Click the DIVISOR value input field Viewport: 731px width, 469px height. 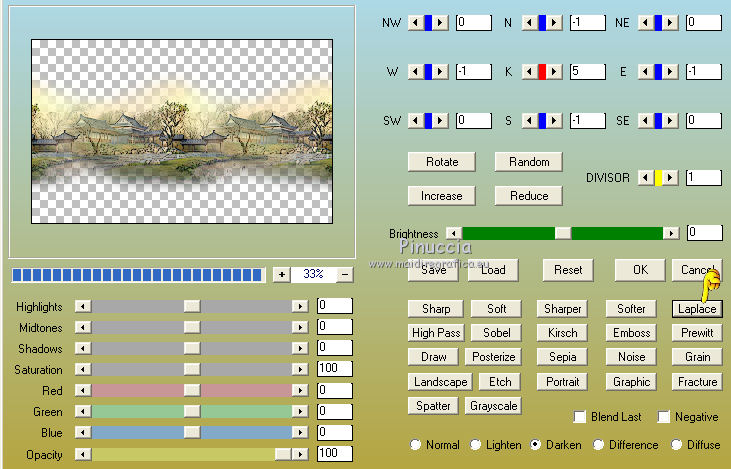[704, 178]
